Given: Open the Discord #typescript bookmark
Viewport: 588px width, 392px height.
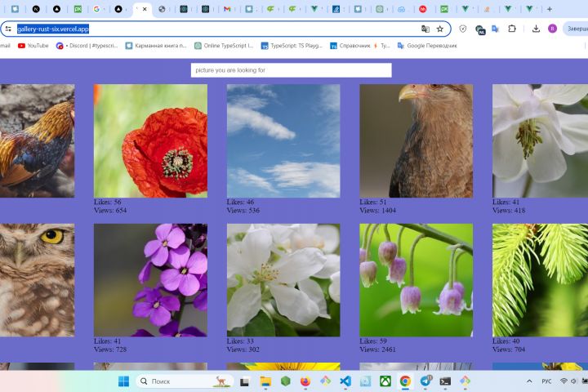Looking at the screenshot, I should click(87, 46).
